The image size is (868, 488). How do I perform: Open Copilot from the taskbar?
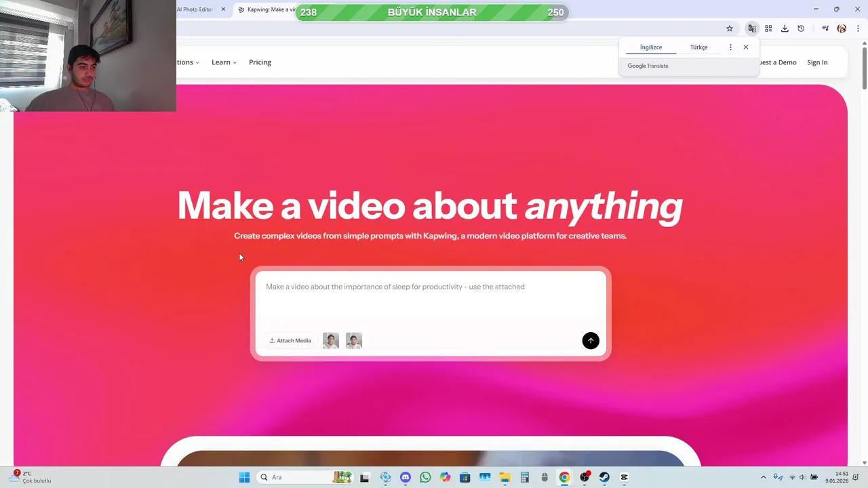pyautogui.click(x=445, y=477)
